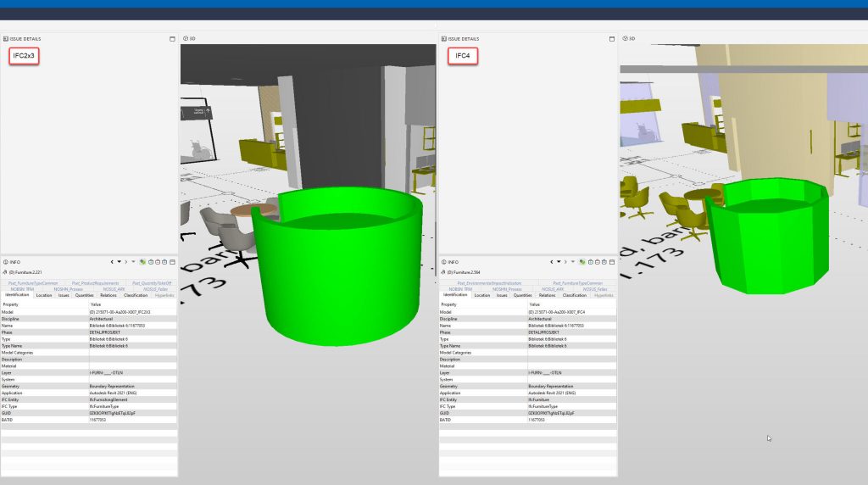
Task: Maximize the right Issue Details panel
Action: [x=610, y=39]
